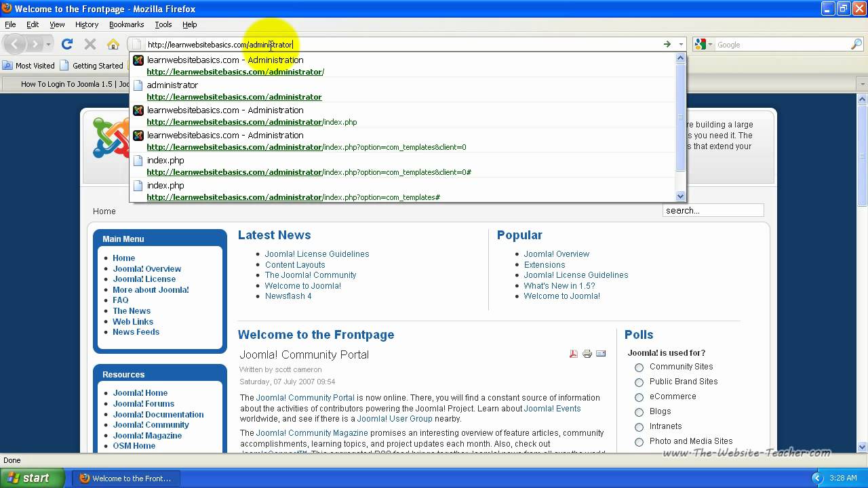Open the View menu
Screen dimensions: 868x488
(57, 24)
